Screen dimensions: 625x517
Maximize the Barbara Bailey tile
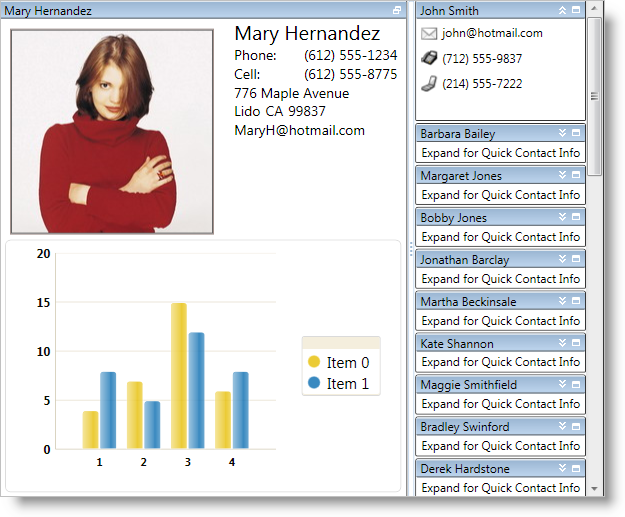[576, 133]
